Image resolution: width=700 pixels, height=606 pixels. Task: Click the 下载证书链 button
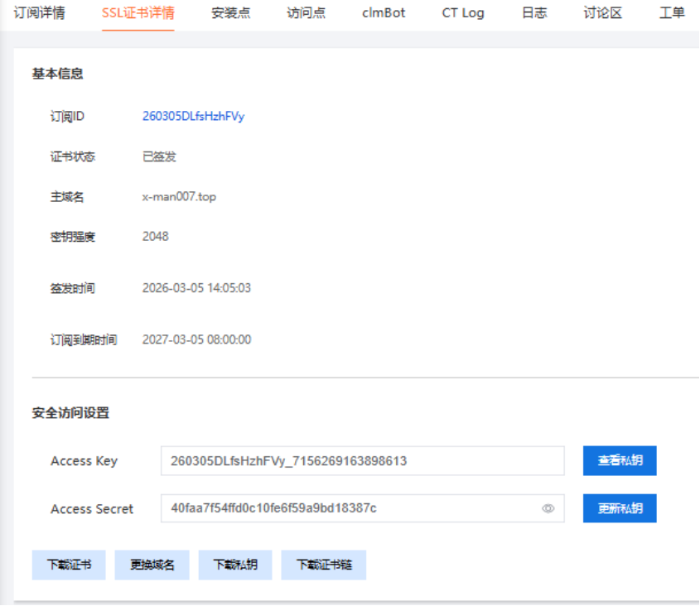click(324, 565)
